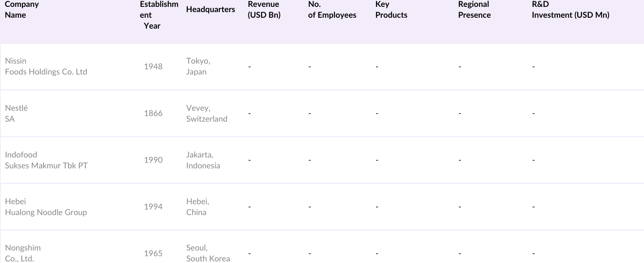The image size is (644, 263).
Task: Click the Company Name column header
Action: 22,10
